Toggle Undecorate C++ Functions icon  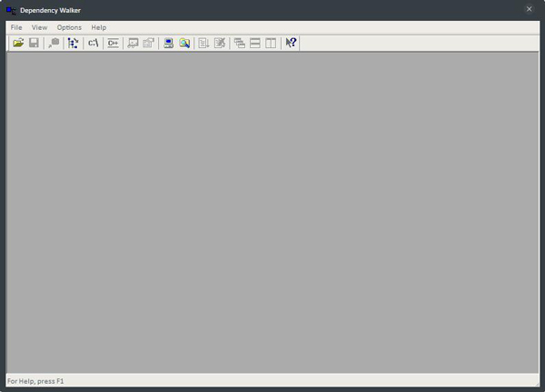113,43
